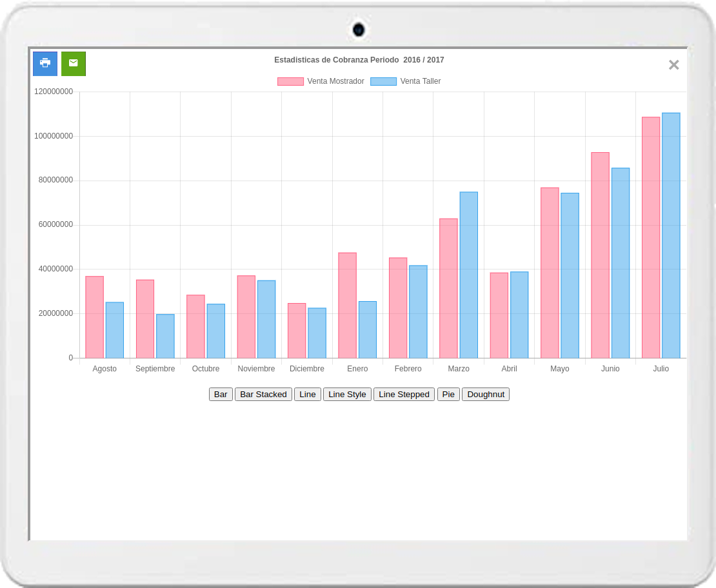Click the pink Enero bar
The height and width of the screenshot is (588, 716).
pos(348,306)
